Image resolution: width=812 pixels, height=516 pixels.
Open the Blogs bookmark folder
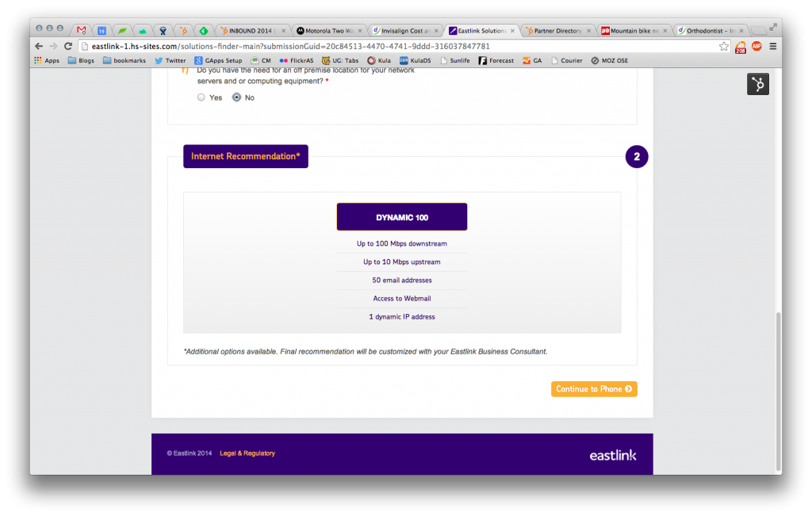(82, 60)
